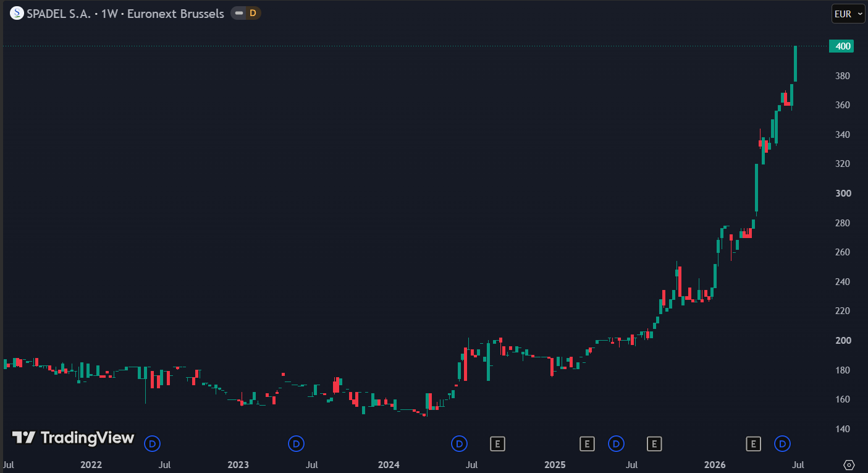Screen dimensions: 868x473
Task: Open the chart settings gear icon
Action: [849, 464]
